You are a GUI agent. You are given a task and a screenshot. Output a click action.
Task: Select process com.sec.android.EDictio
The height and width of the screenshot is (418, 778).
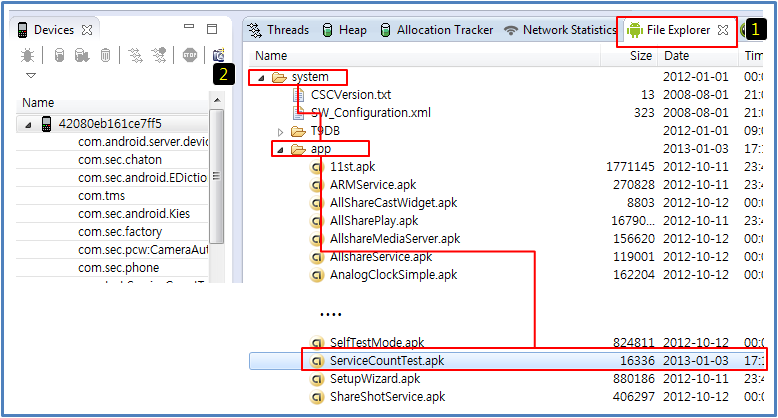142,178
